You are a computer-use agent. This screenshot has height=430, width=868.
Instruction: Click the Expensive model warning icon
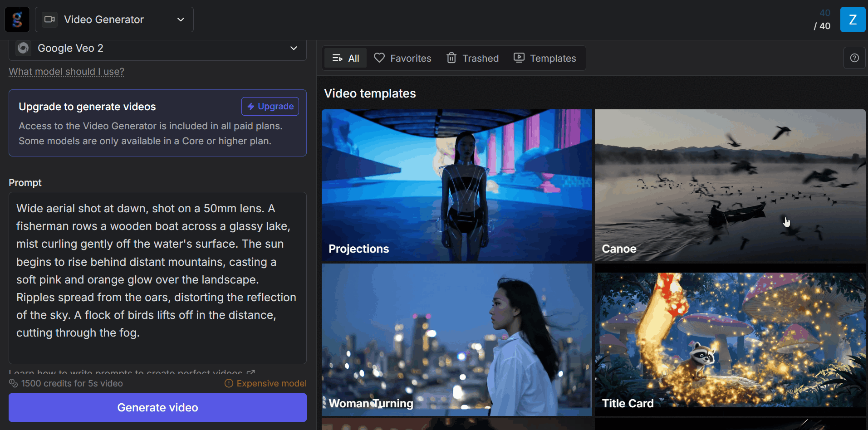(x=229, y=384)
